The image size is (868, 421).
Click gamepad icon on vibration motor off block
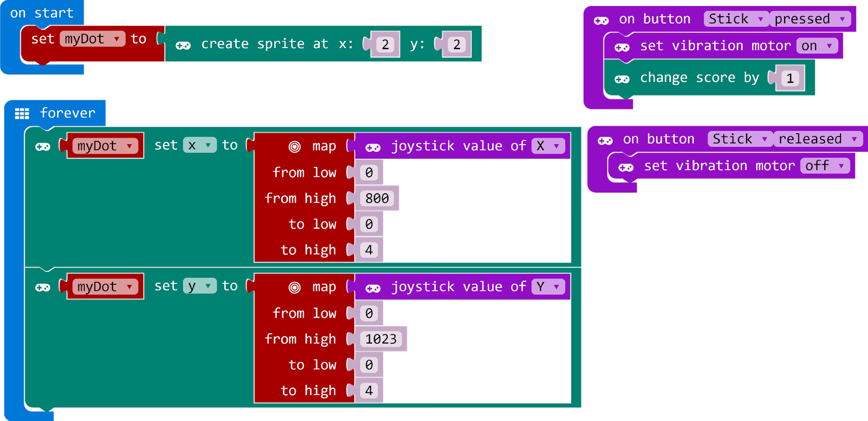[626, 167]
